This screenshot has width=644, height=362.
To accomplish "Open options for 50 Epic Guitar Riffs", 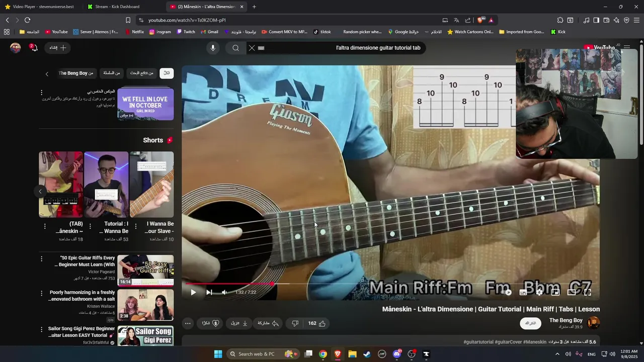I will point(42,259).
